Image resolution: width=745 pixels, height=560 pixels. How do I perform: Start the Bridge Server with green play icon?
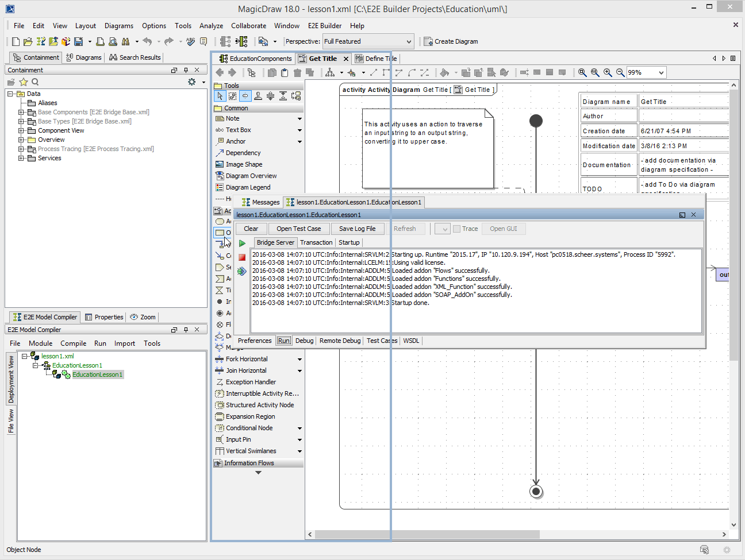(241, 242)
